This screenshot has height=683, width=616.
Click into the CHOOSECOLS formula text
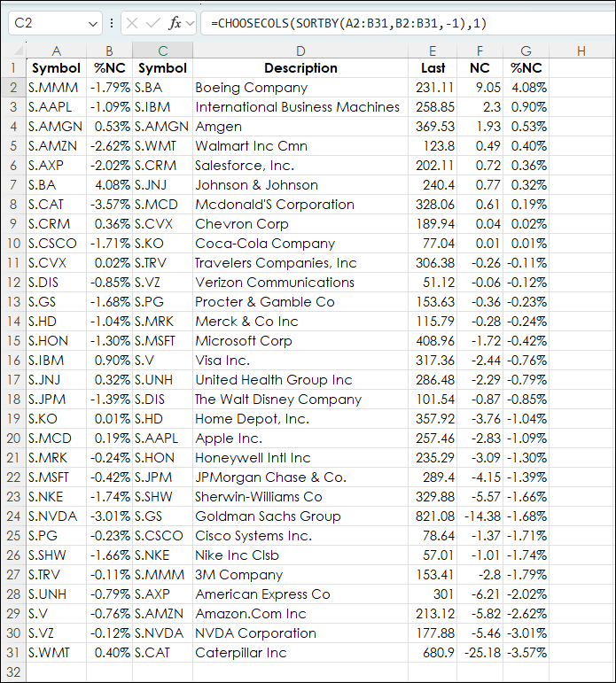point(346,24)
